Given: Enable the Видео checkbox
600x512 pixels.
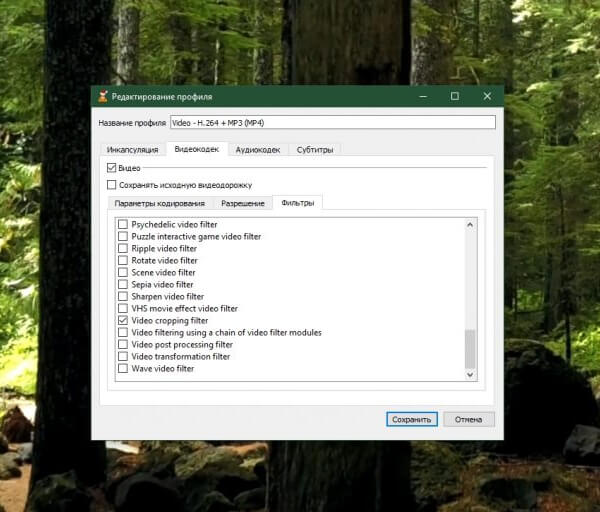Looking at the screenshot, I should pos(112,168).
